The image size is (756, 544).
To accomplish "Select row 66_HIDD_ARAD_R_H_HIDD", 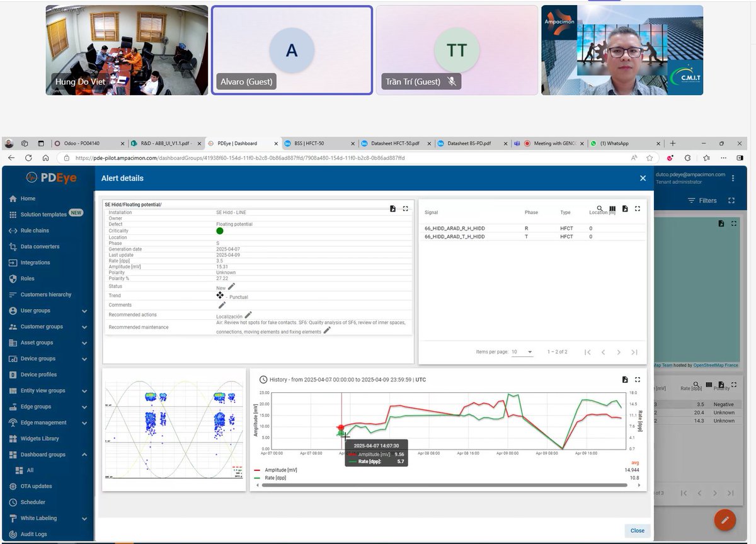I will coord(532,228).
